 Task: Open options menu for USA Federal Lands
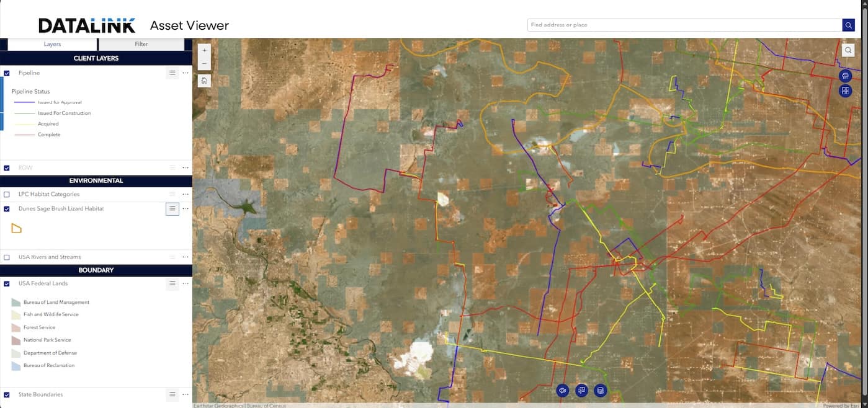coord(186,284)
